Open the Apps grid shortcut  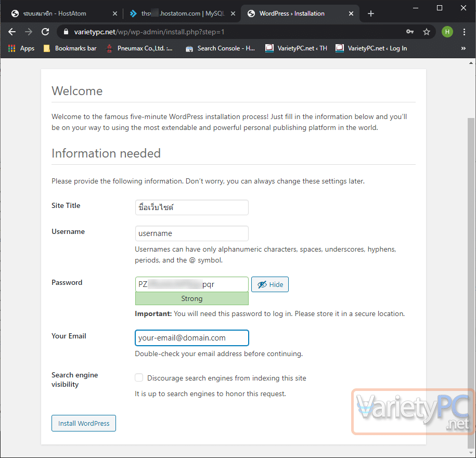pos(21,48)
